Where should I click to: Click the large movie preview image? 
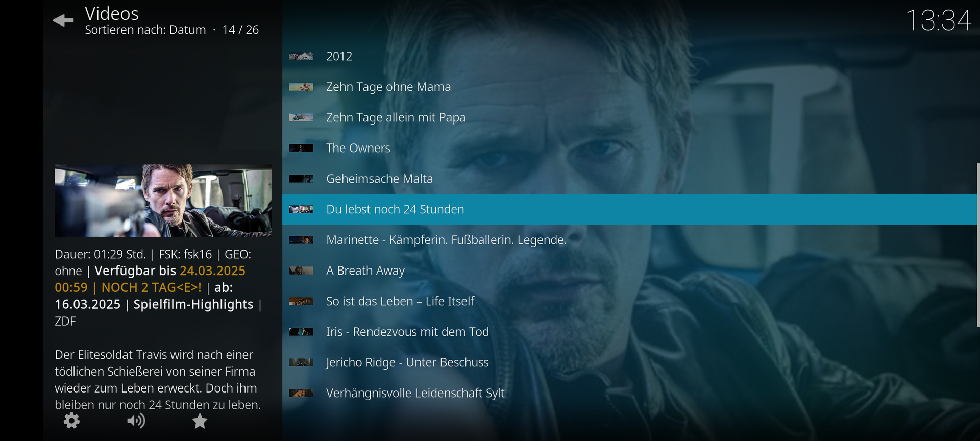[x=163, y=201]
